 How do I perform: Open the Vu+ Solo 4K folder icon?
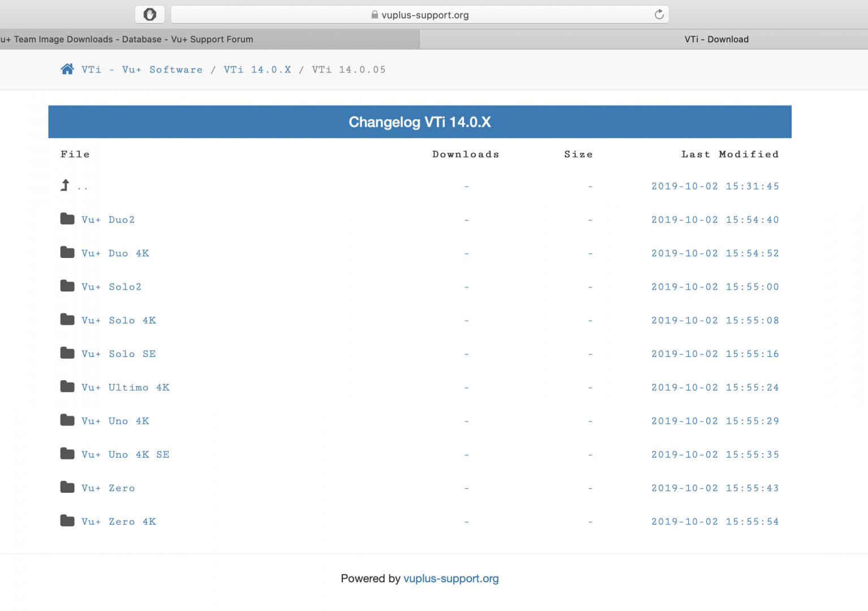pyautogui.click(x=67, y=319)
